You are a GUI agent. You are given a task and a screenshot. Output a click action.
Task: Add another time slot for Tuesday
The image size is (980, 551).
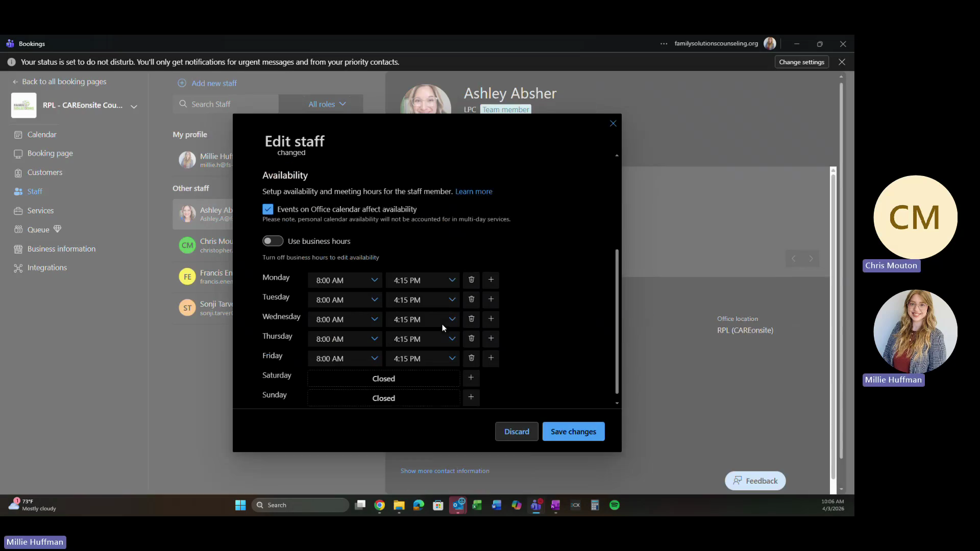(x=491, y=299)
